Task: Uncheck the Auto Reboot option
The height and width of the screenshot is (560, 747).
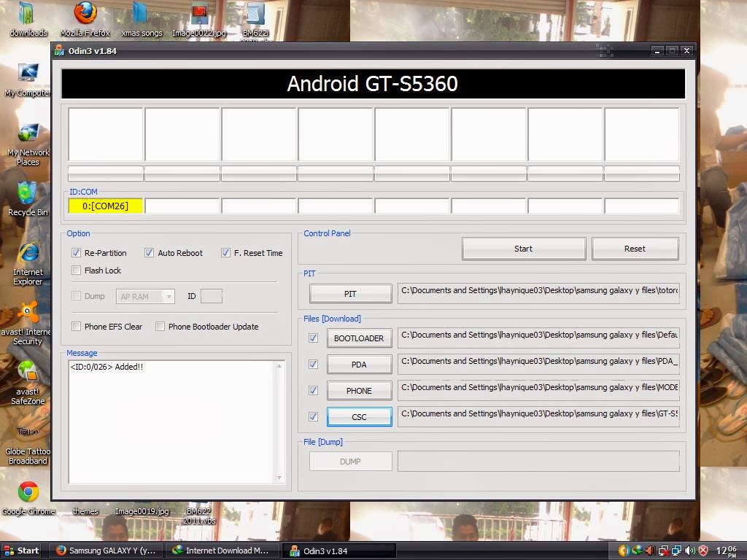Action: tap(149, 253)
